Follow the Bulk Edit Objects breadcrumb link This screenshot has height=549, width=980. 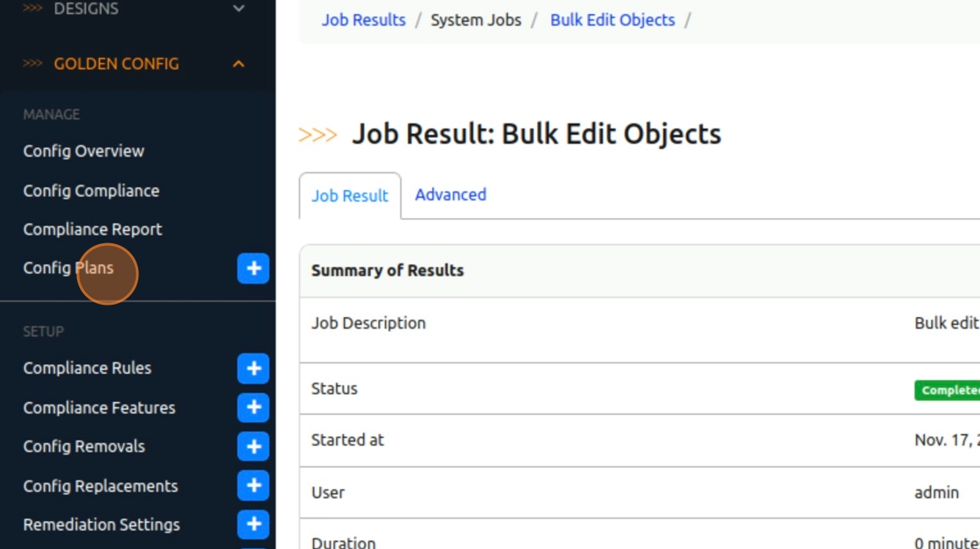click(x=612, y=20)
